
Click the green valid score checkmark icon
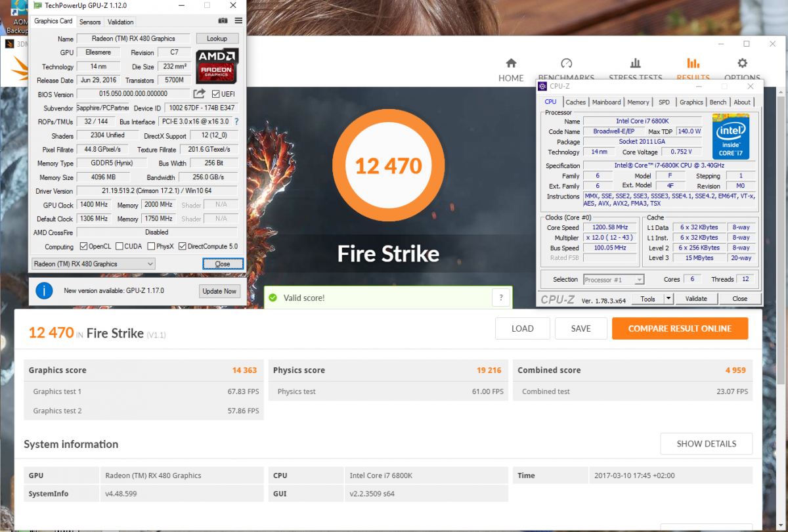(x=273, y=298)
